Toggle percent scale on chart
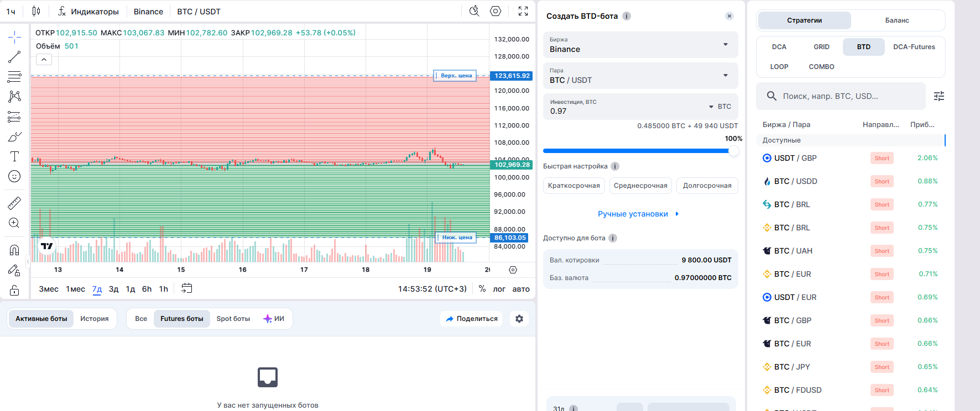The width and height of the screenshot is (980, 411). 482,288
